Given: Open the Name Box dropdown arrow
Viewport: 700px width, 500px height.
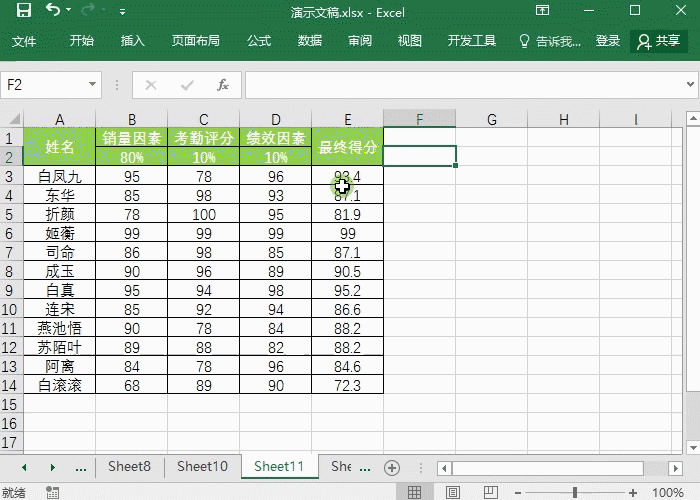Looking at the screenshot, I should pos(93,85).
